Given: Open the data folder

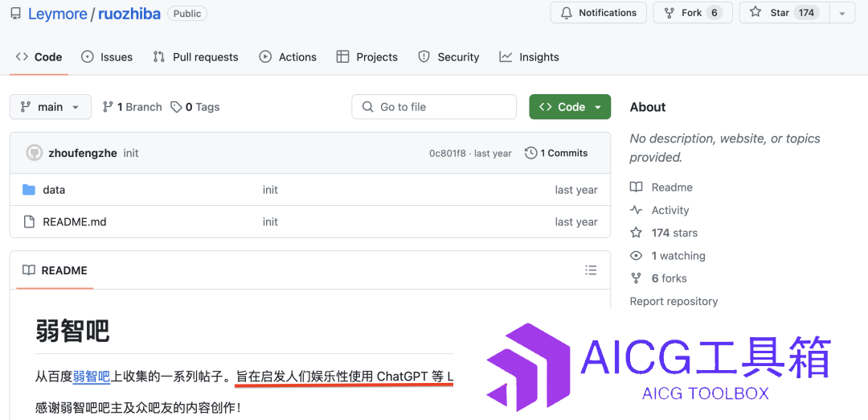Looking at the screenshot, I should (x=54, y=190).
